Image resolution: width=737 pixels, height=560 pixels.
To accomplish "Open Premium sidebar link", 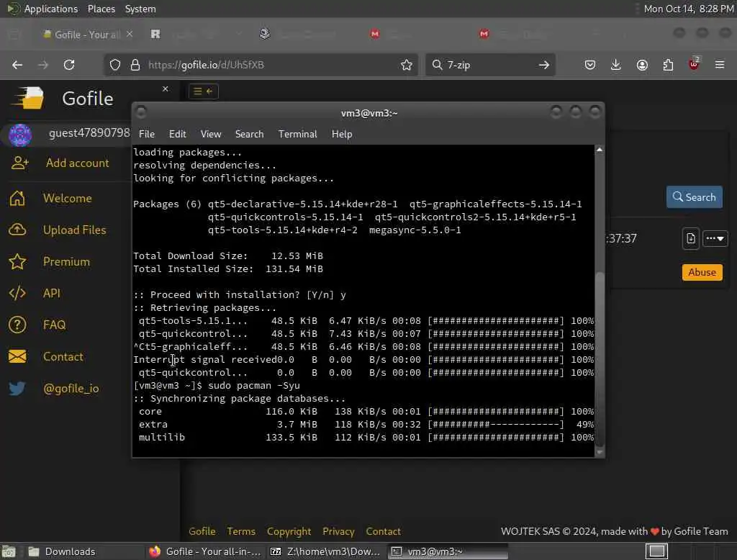I will (66, 261).
